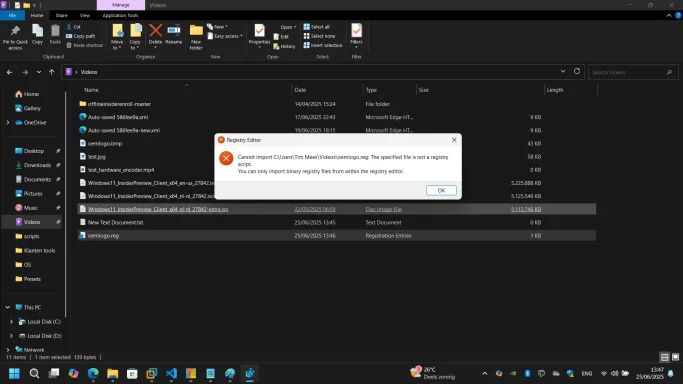683x384 pixels.
Task: Choose Copy path in Clipboard group
Action: (x=81, y=36)
